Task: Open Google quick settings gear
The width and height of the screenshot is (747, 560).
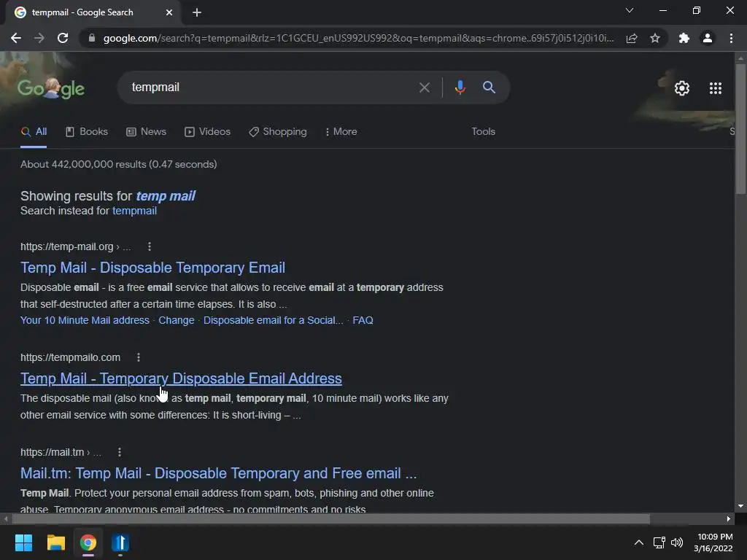Action: (x=682, y=88)
